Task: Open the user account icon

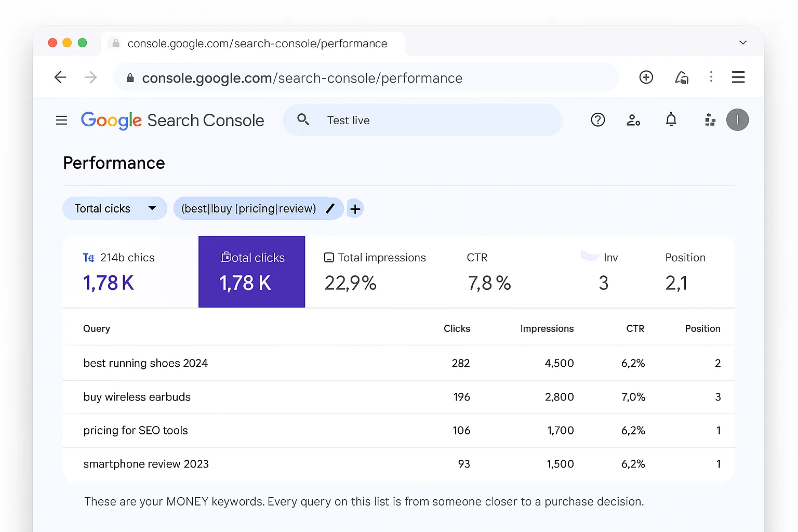Action: [633, 119]
